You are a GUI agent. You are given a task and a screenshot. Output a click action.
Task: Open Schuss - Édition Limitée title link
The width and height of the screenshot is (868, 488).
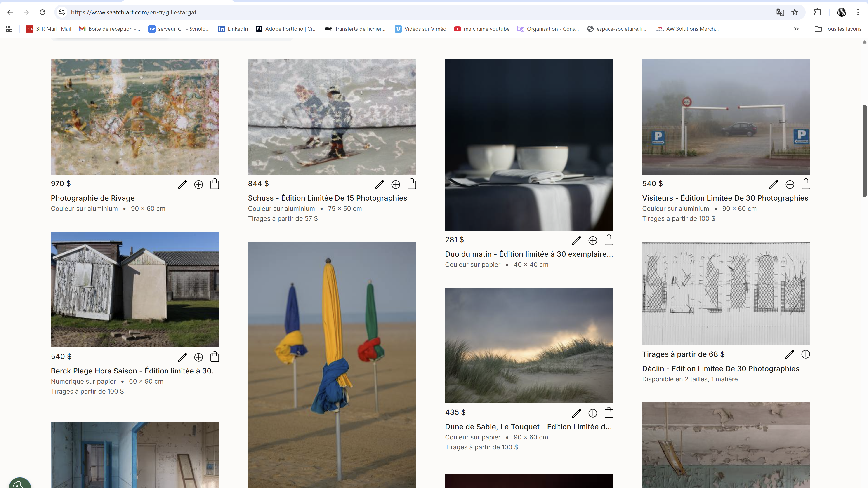pos(327,198)
